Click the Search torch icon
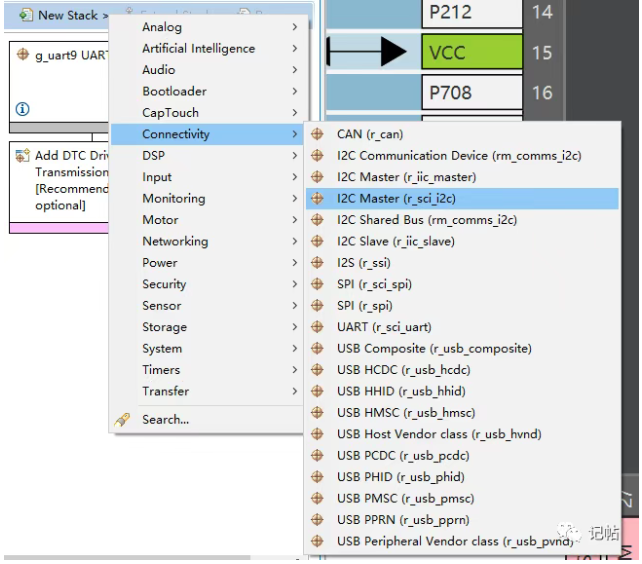 coord(122,419)
